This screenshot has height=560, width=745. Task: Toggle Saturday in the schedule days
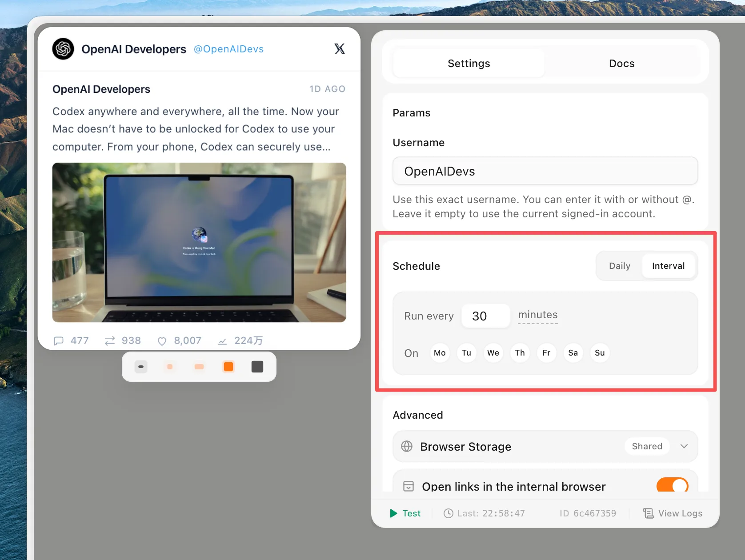573,353
